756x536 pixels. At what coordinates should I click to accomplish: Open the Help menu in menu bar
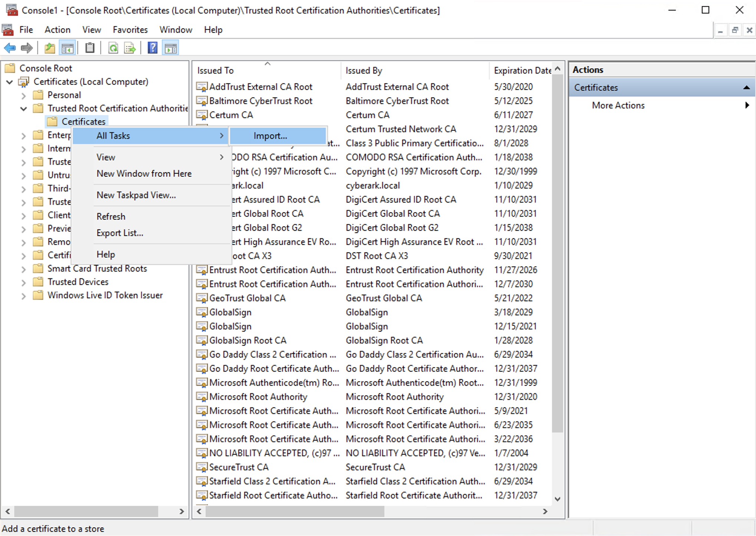pyautogui.click(x=213, y=30)
